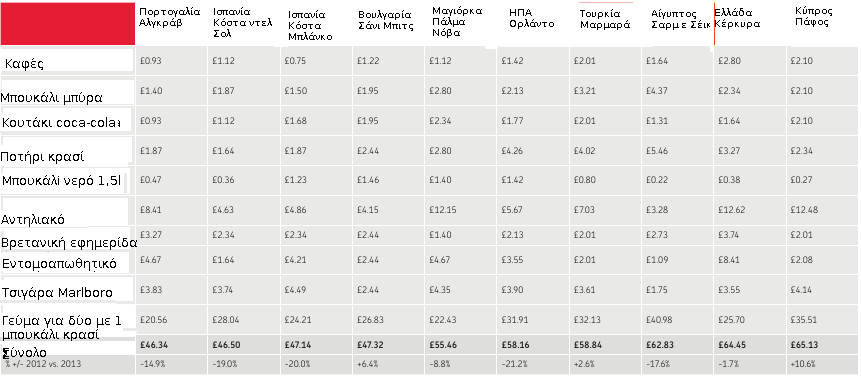The height and width of the screenshot is (377, 861).
Task: Select the Τσιγάρα Marlboro row label
Action: point(57,292)
